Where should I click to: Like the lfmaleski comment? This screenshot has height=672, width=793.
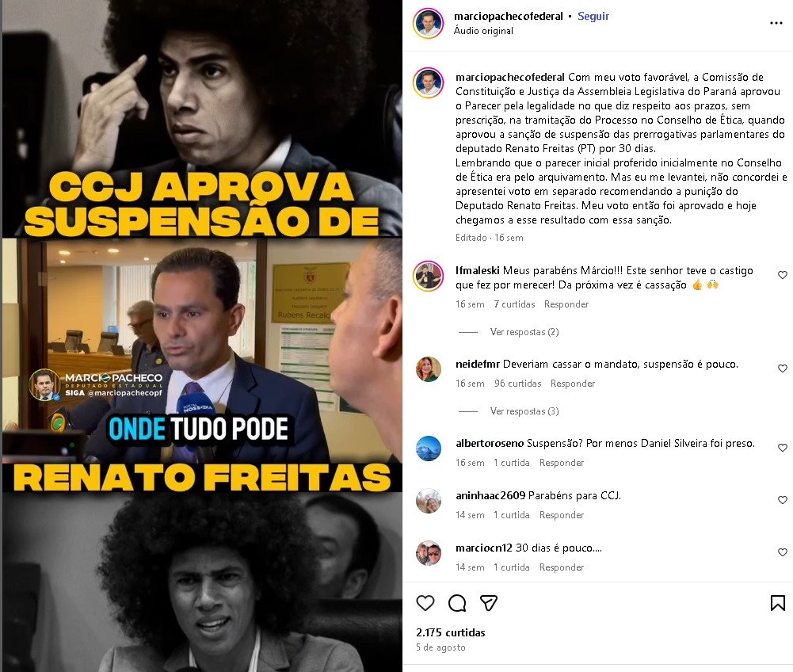(783, 275)
